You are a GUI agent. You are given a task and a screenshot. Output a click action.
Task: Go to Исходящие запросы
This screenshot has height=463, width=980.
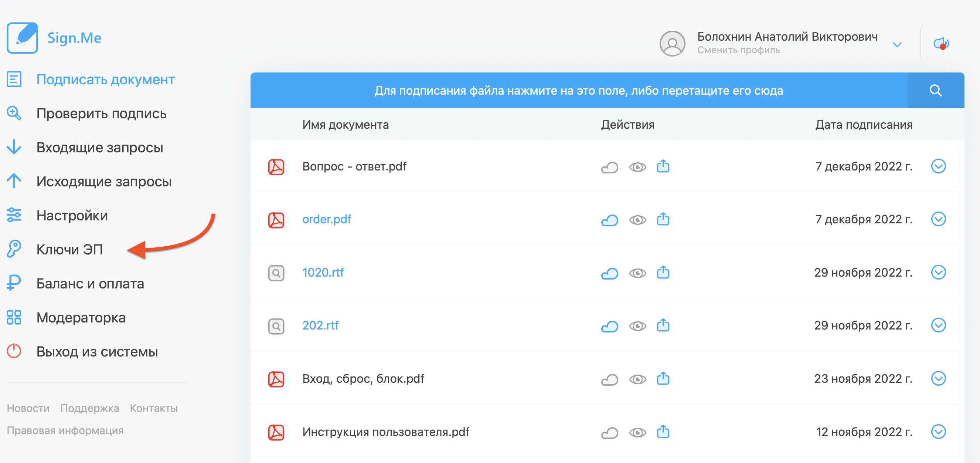[104, 181]
